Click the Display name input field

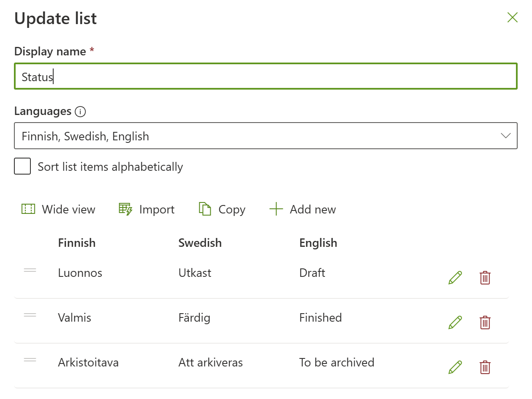coord(265,77)
